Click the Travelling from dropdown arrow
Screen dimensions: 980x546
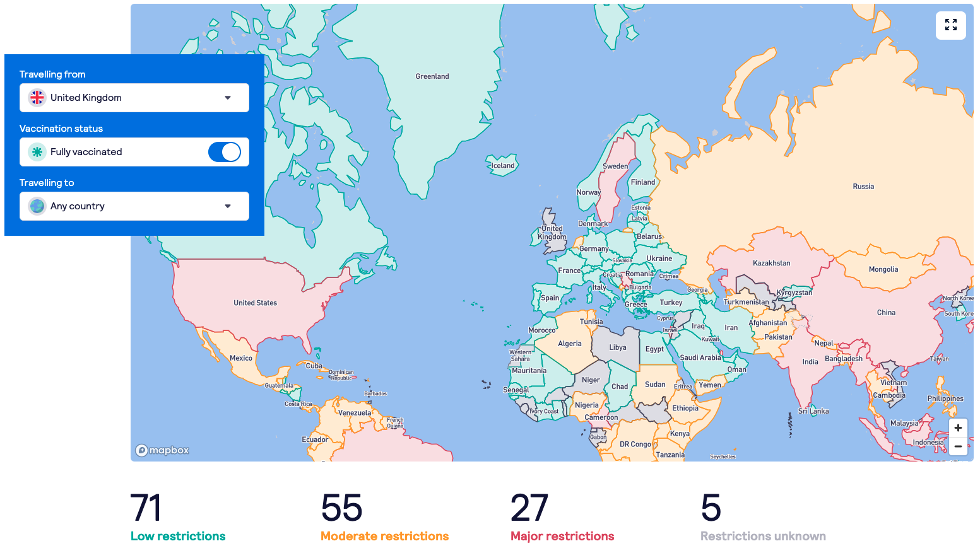[228, 98]
